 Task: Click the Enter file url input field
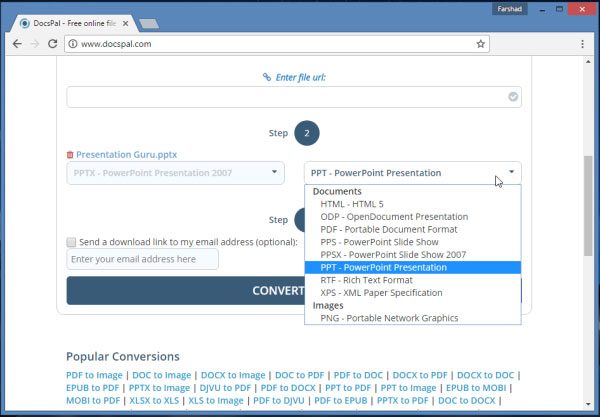(294, 97)
